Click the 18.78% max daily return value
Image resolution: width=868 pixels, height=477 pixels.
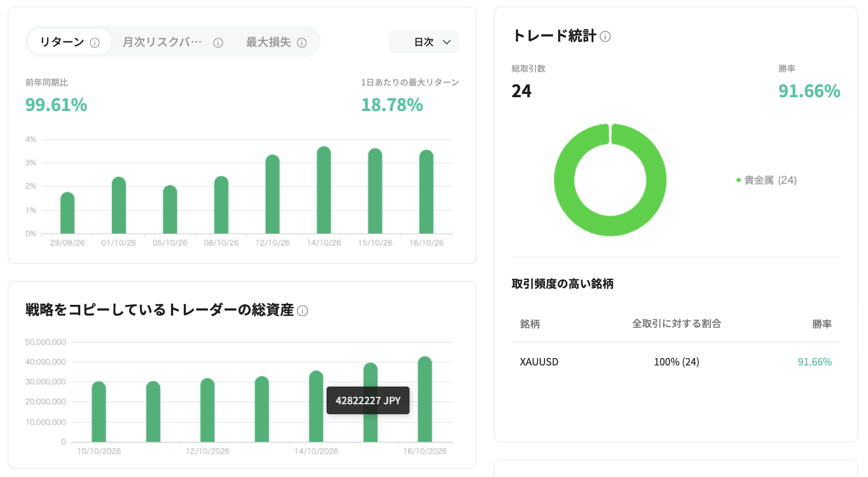tap(392, 105)
